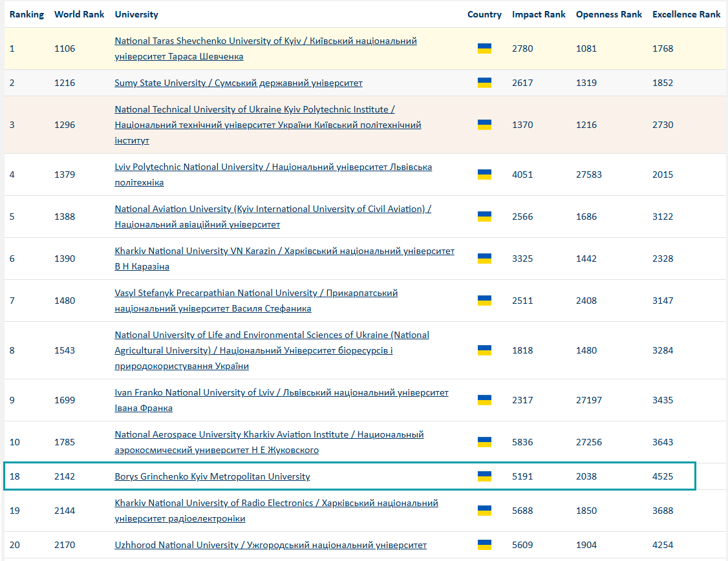Click the Openness Rank column header

608,14
